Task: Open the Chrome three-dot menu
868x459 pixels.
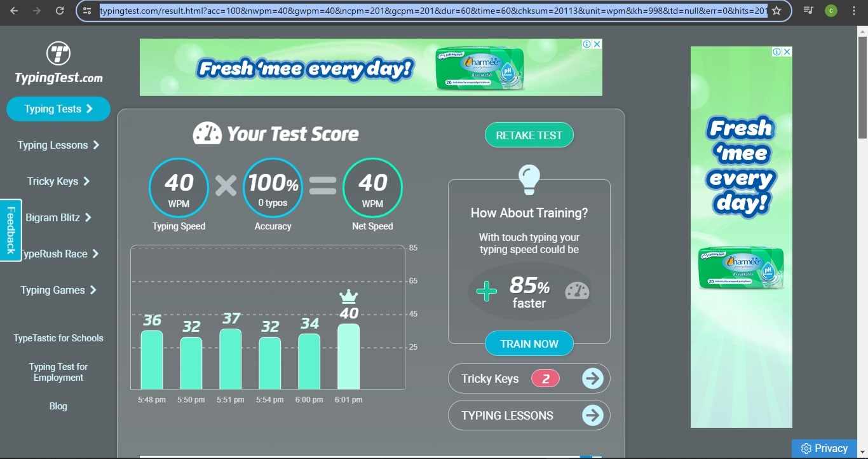Action: pyautogui.click(x=853, y=11)
